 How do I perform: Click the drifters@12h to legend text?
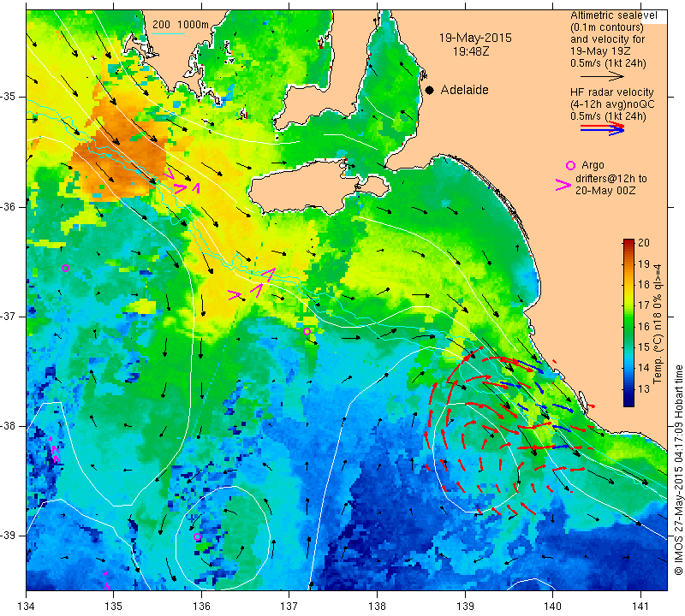[611, 179]
